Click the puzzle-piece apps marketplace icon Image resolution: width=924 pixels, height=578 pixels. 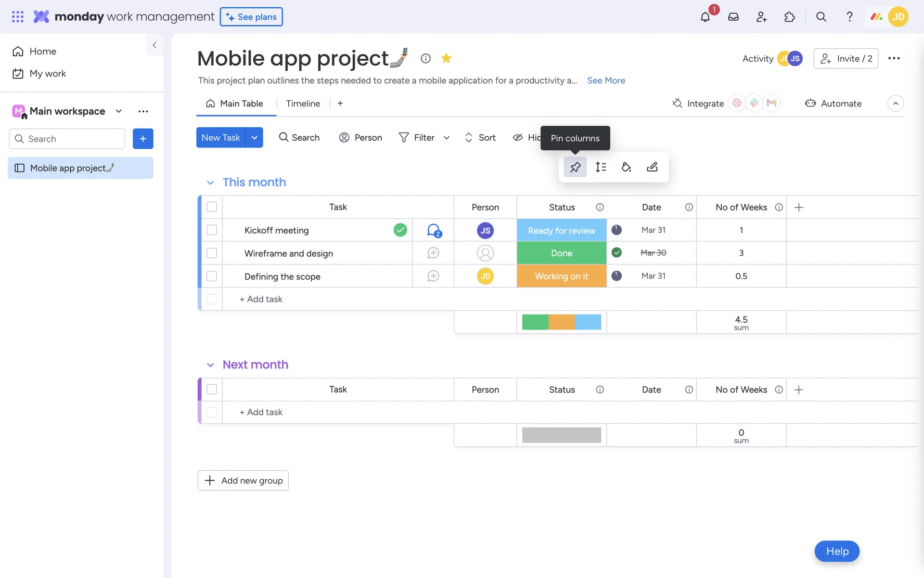(789, 17)
